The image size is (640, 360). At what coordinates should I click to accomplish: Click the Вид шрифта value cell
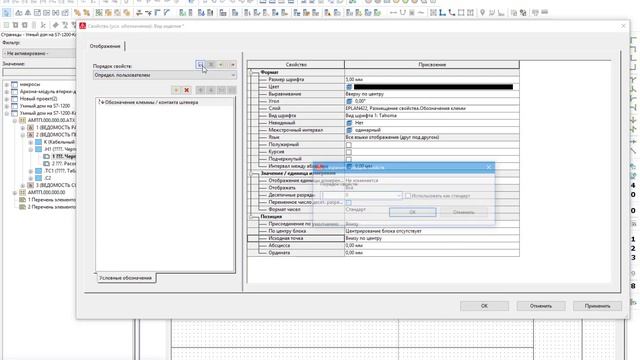point(432,116)
